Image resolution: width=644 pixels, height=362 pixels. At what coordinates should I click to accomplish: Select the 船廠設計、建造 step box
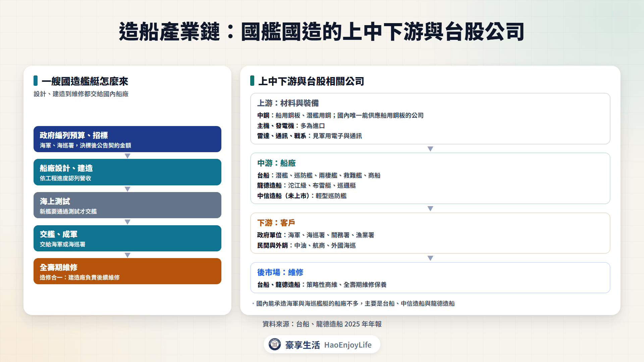click(127, 172)
